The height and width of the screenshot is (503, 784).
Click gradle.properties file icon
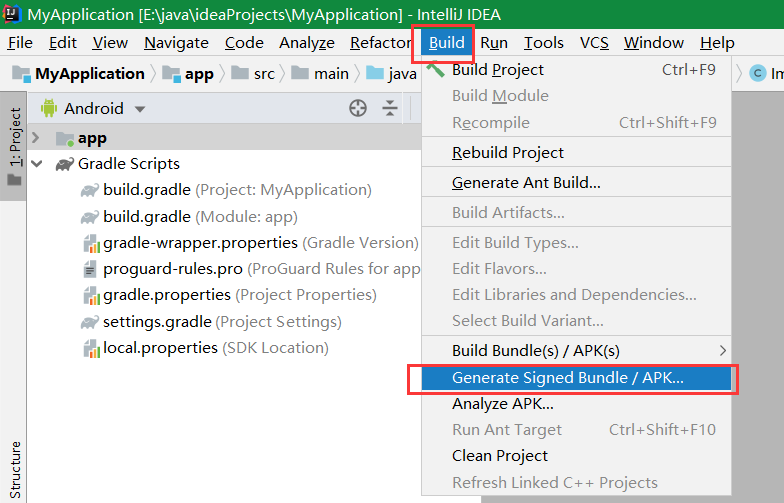coord(91,296)
